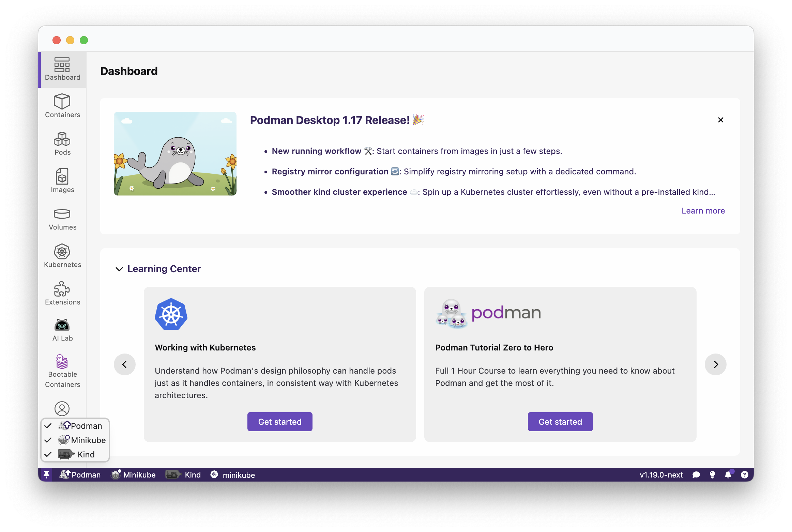The width and height of the screenshot is (792, 532).
Task: Open notifications bell in status bar
Action: click(728, 474)
